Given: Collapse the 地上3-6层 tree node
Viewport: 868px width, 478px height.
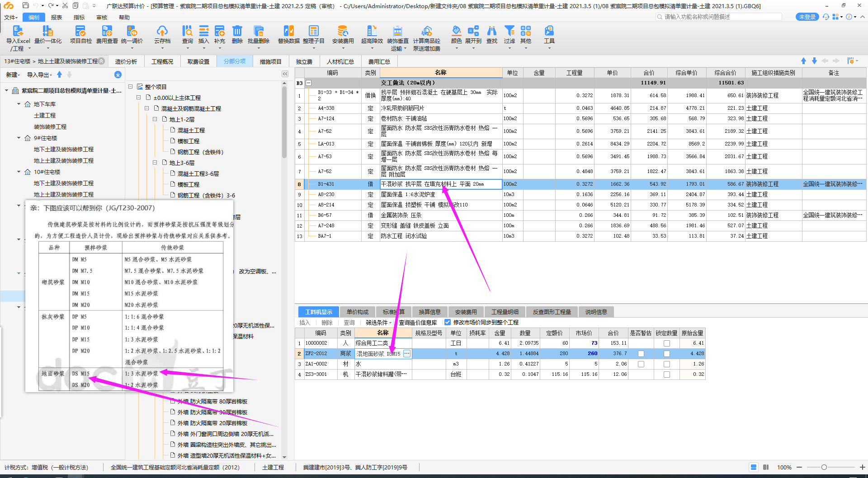Looking at the screenshot, I should [155, 162].
